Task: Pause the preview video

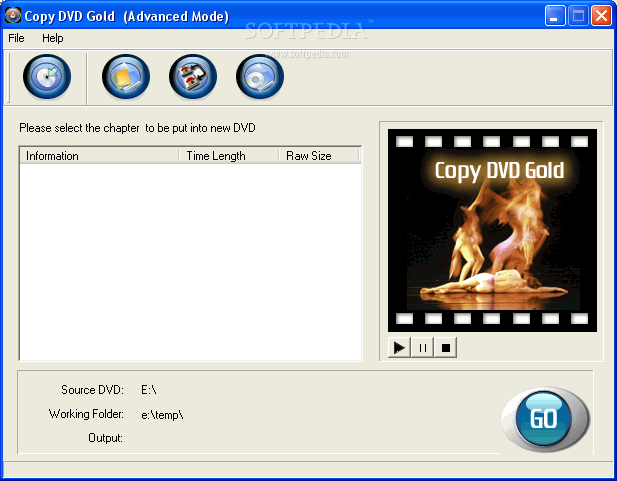Action: (x=422, y=348)
